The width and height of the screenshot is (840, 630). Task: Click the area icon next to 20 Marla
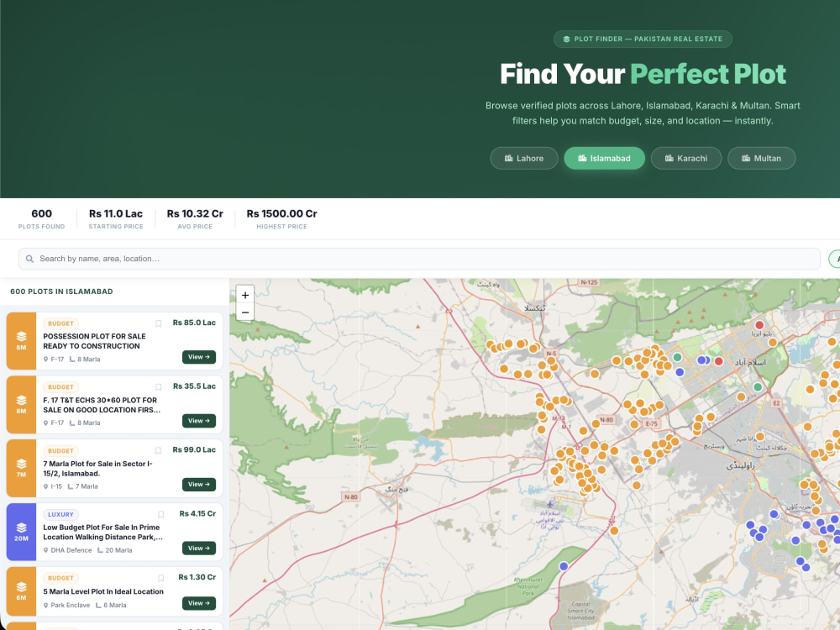(x=100, y=550)
